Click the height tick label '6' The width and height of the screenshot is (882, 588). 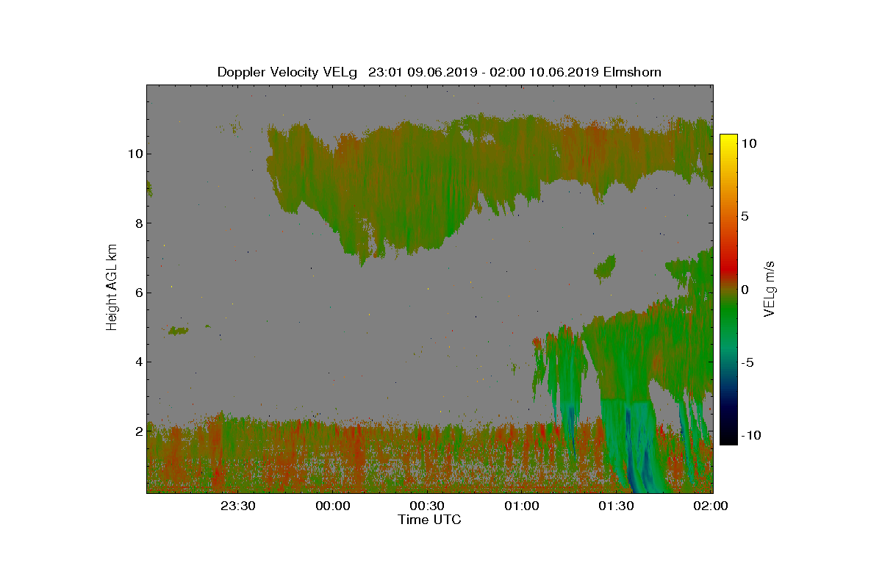(x=138, y=293)
